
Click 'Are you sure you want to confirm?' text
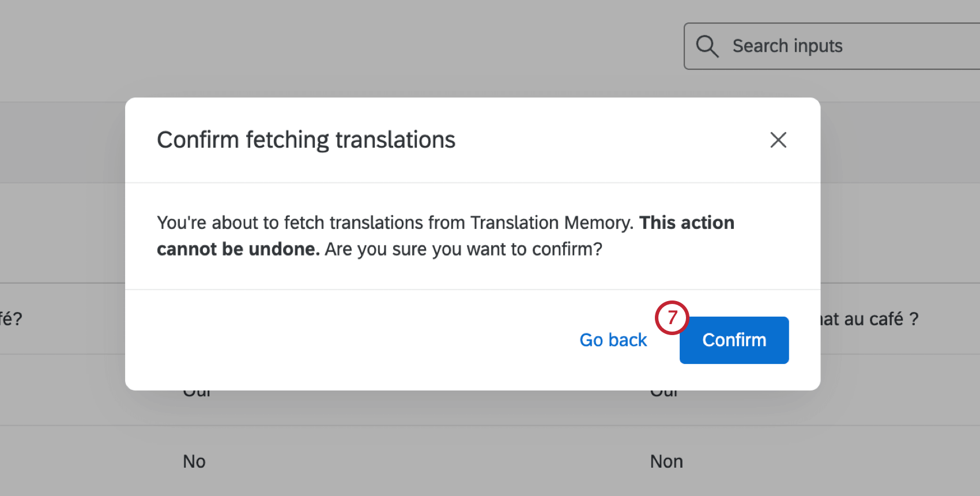(x=463, y=249)
